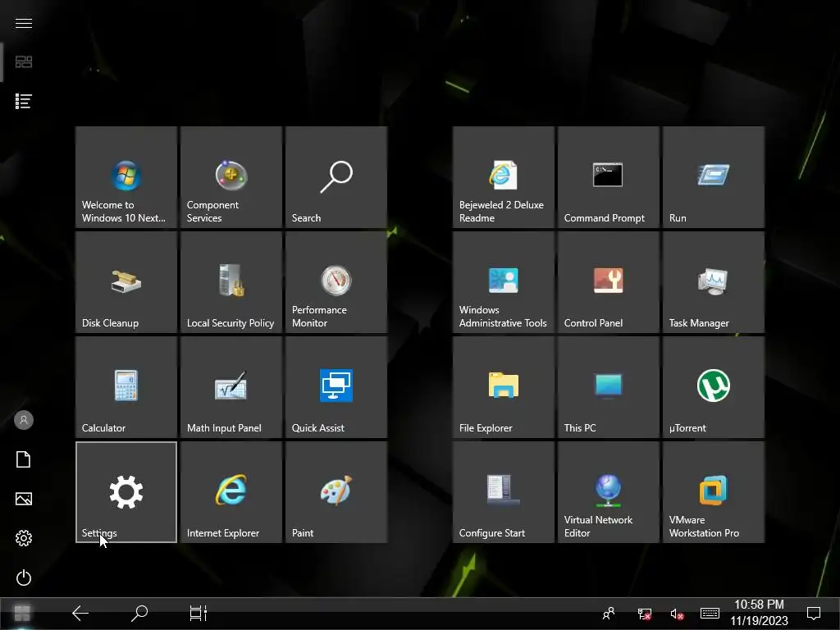
Task: Open the Settings tile
Action: point(126,492)
